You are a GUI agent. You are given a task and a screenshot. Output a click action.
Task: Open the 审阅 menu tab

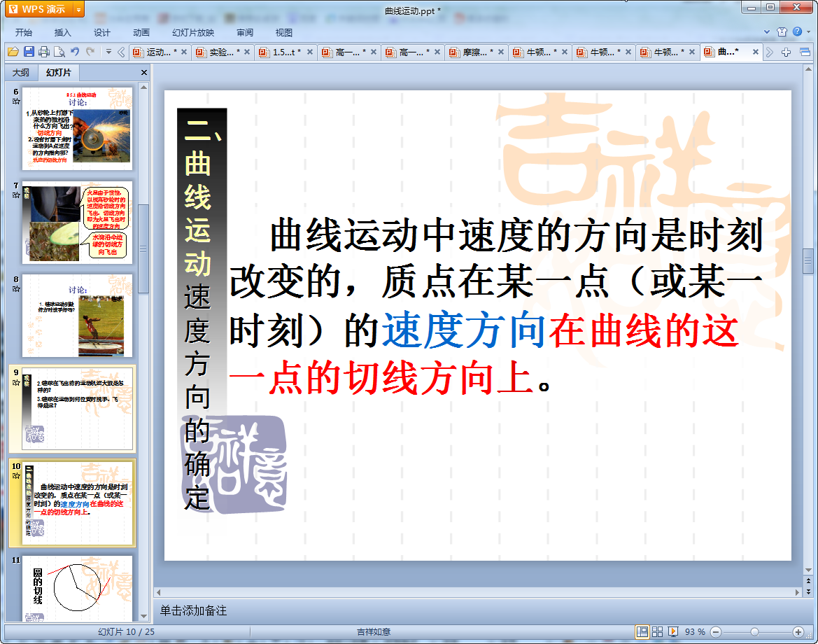(245, 32)
